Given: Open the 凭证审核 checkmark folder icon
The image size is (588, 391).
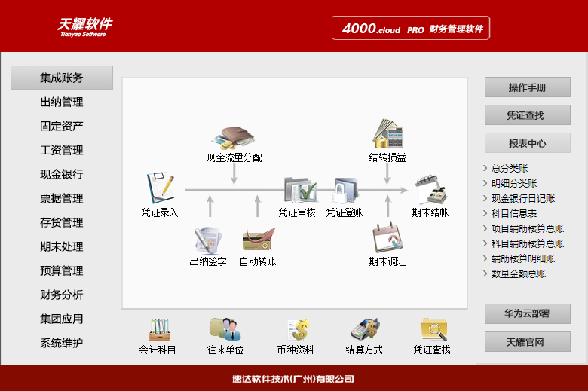Looking at the screenshot, I should pos(299,190).
